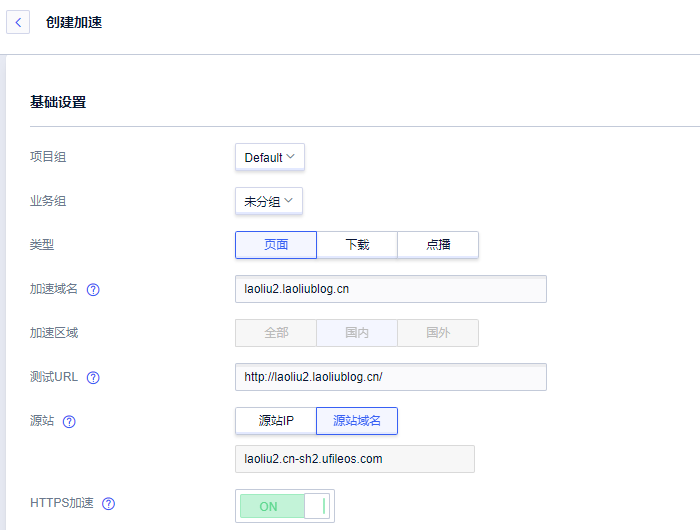Select 页面 acceleration type

276,245
